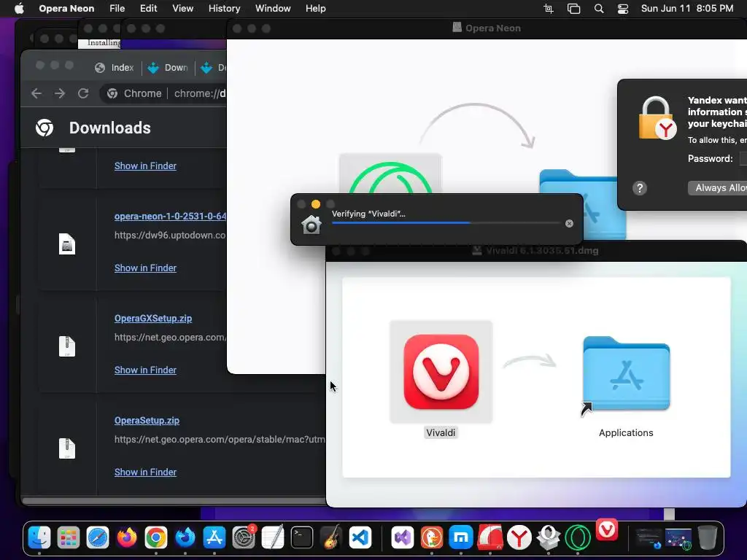Cancel the Verifying Vivaldi progress

coord(569,223)
